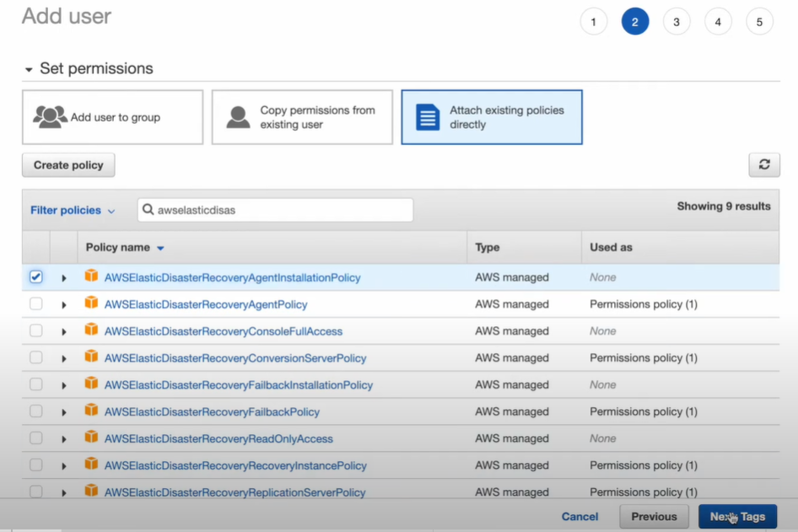Click orange box icon for AWSElasticDisasterRecoveryReadOnlyAccess
Screen dimensions: 798x532
91,437
